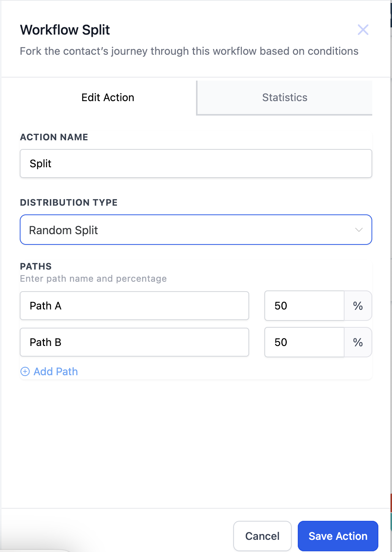Click the chevron arrow in Distribution Type field

[x=359, y=230]
